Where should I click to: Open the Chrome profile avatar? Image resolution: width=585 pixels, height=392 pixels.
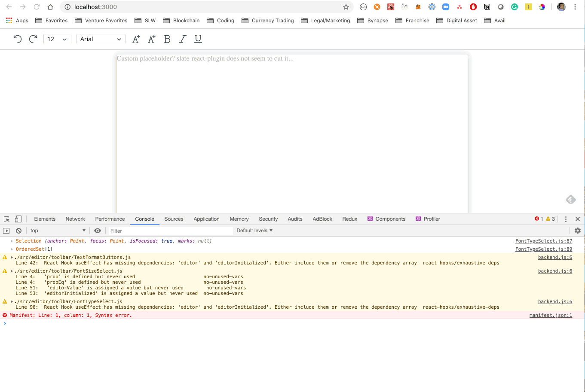click(x=561, y=7)
